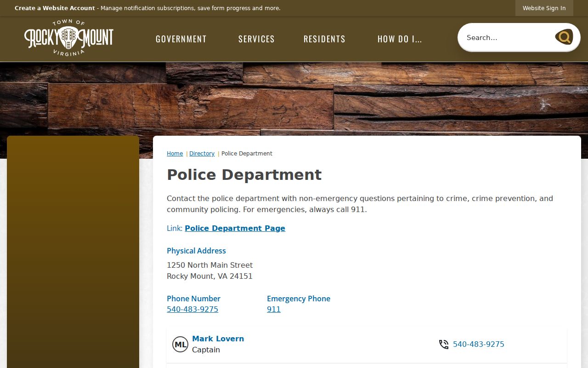The height and width of the screenshot is (368, 588).
Task: Click the 'Phone Number' label
Action: [193, 299]
